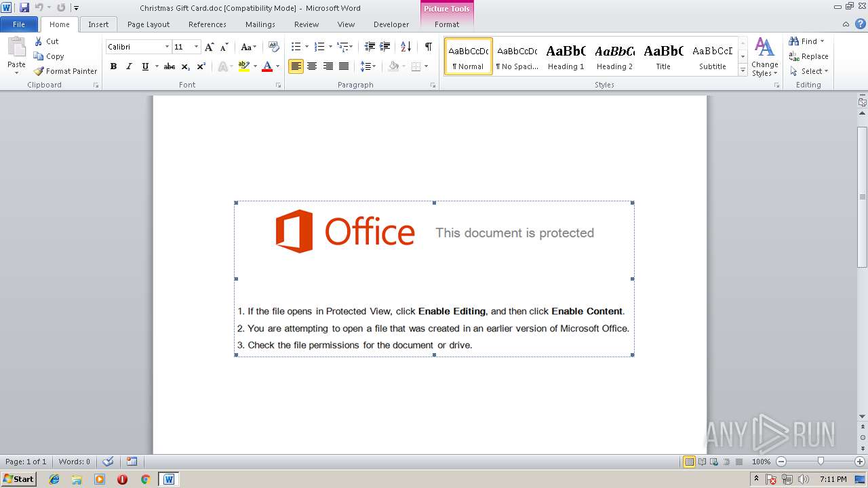Apply the Heading 1 style
Viewport: 868px width, 488px height.
click(566, 56)
